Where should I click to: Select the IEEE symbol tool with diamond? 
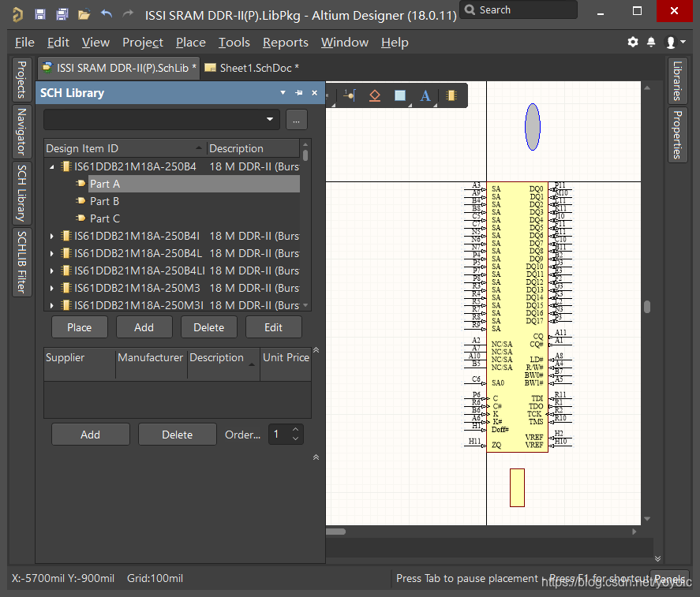(375, 95)
